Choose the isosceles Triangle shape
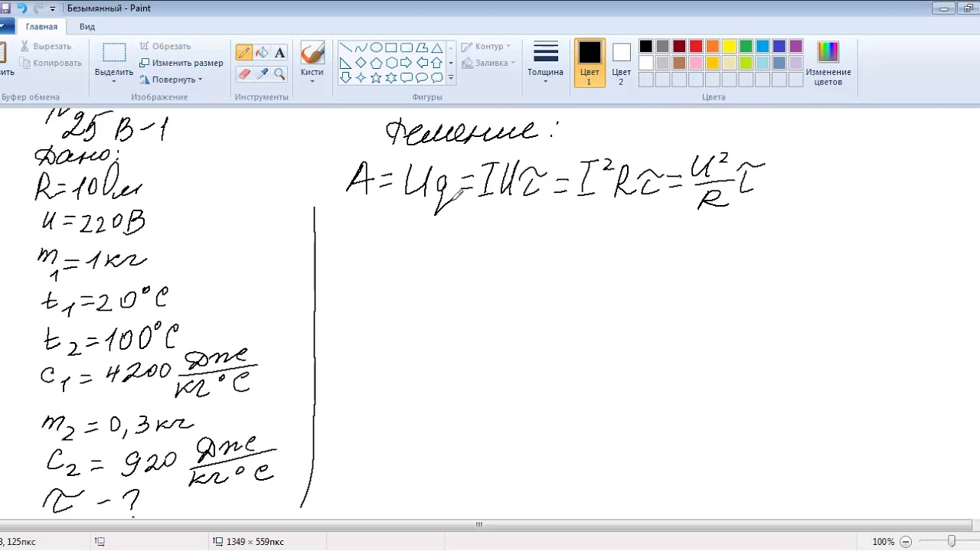Screen dimensions: 980x551 click(437, 47)
